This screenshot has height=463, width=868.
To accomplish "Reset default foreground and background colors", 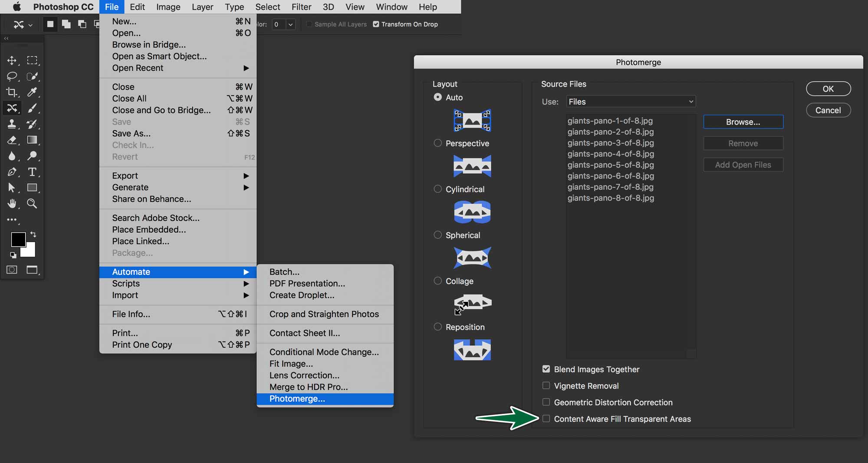I will coord(13,255).
